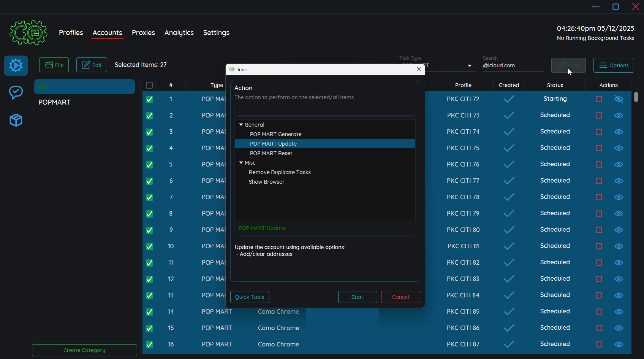This screenshot has height=359, width=644.
Task: Open the Task Type dropdown
Action: (x=470, y=66)
